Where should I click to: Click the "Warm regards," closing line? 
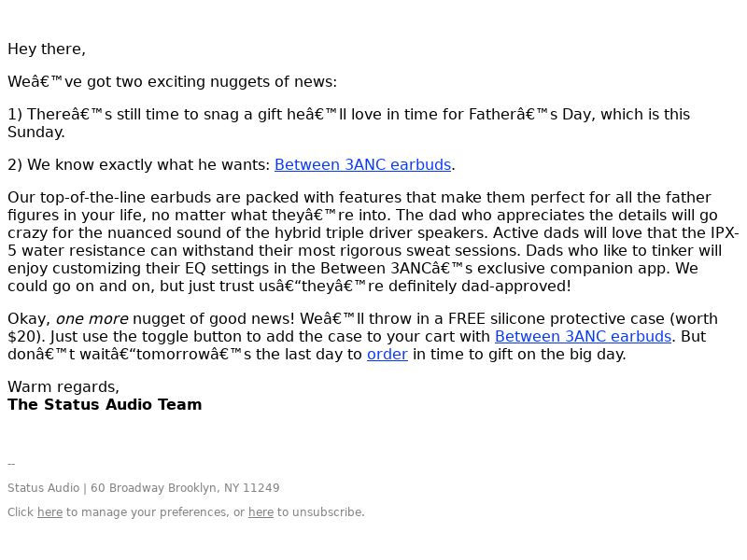coord(63,387)
